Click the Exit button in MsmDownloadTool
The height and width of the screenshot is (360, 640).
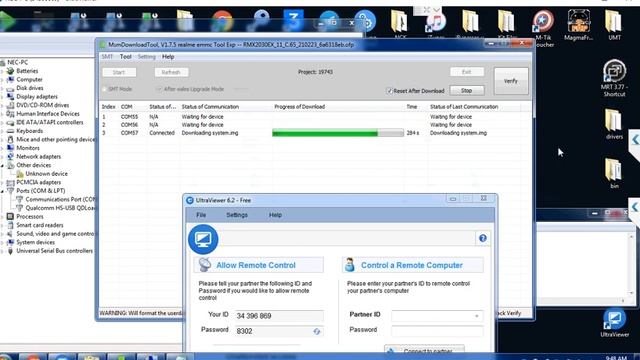click(x=467, y=72)
